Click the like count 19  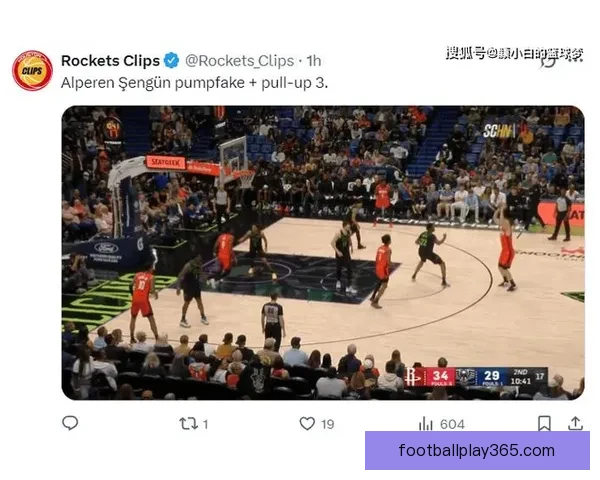click(x=328, y=424)
